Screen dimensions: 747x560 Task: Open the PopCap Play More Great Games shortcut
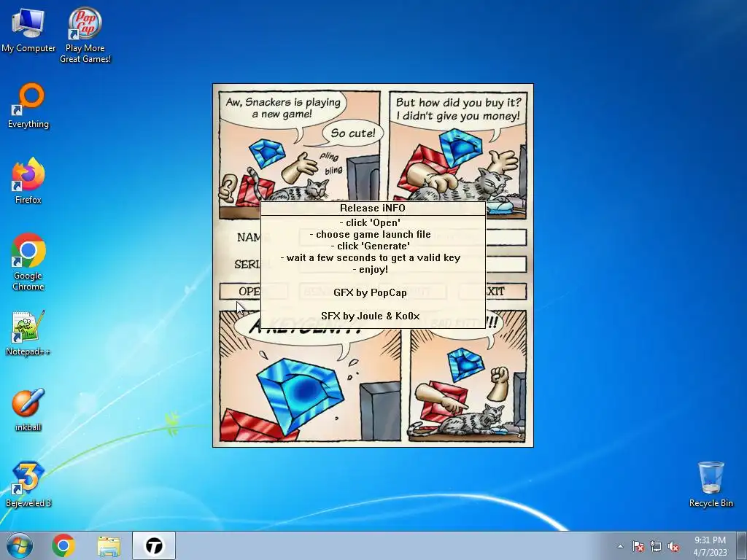tap(85, 34)
